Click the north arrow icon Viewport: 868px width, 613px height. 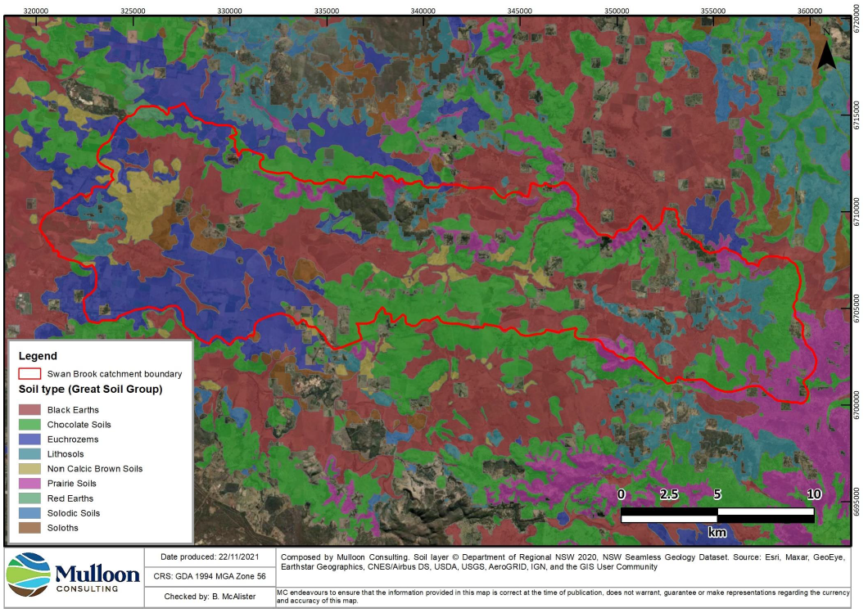tap(826, 50)
